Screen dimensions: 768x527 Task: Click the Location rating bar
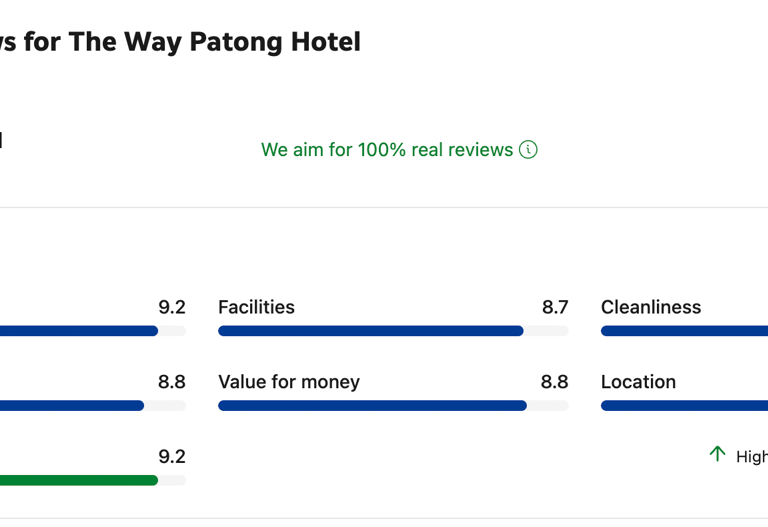[x=684, y=406]
